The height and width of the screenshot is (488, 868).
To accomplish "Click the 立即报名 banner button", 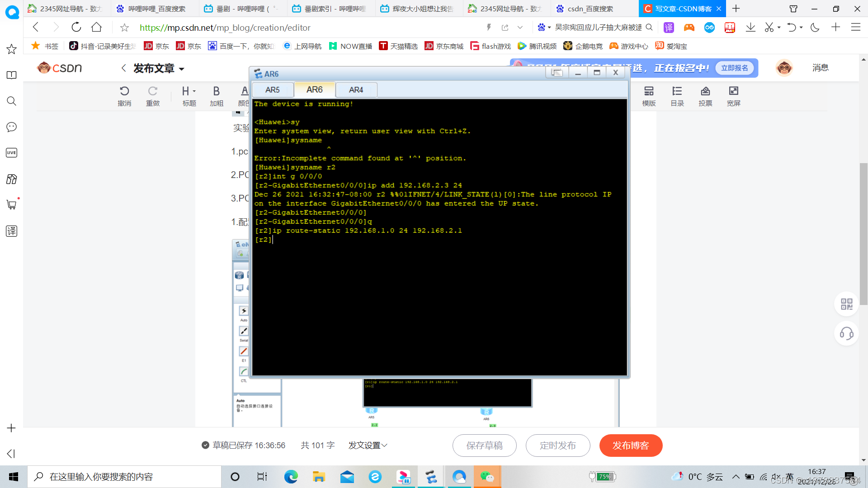I will (734, 68).
